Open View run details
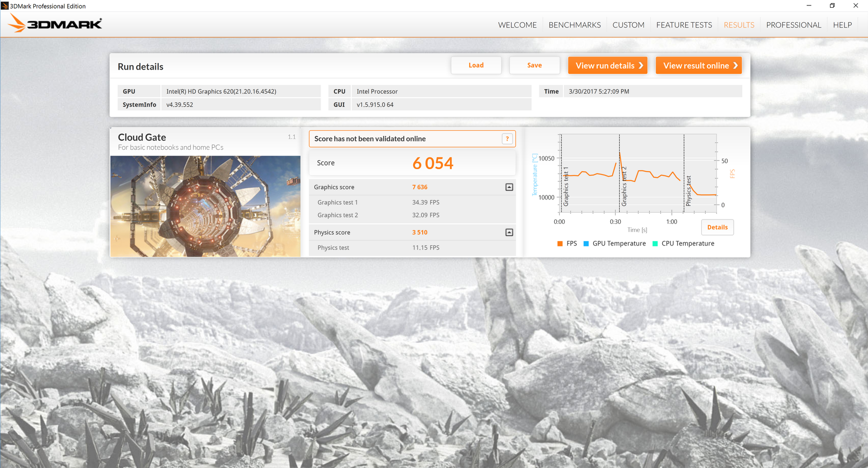 (608, 66)
